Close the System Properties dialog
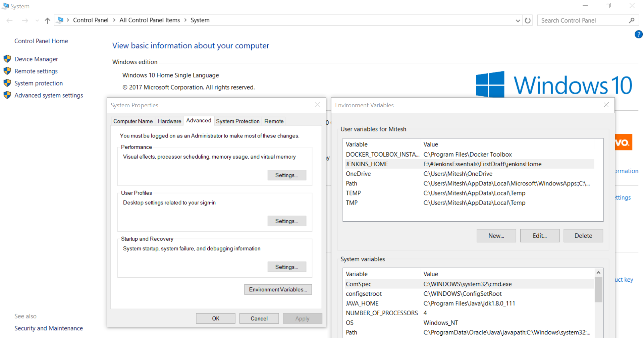The image size is (644, 338). pyautogui.click(x=317, y=105)
